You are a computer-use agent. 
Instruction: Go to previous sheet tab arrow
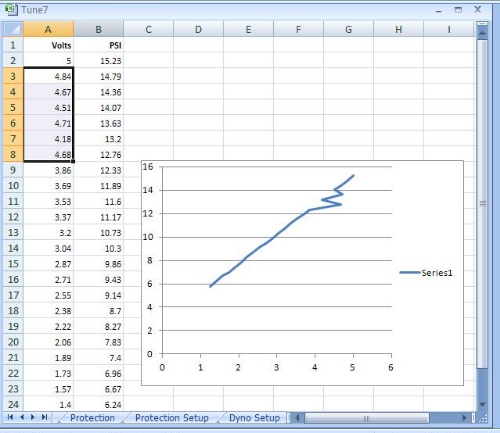click(x=22, y=417)
